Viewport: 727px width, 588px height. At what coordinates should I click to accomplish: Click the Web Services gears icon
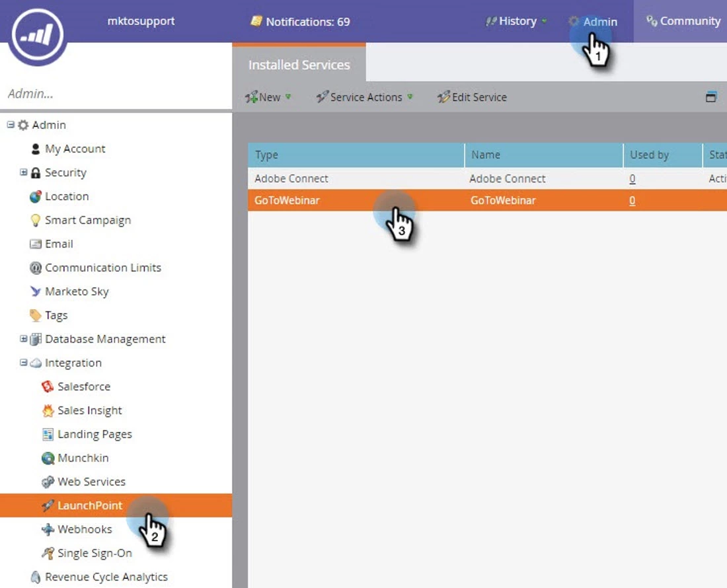coord(48,482)
